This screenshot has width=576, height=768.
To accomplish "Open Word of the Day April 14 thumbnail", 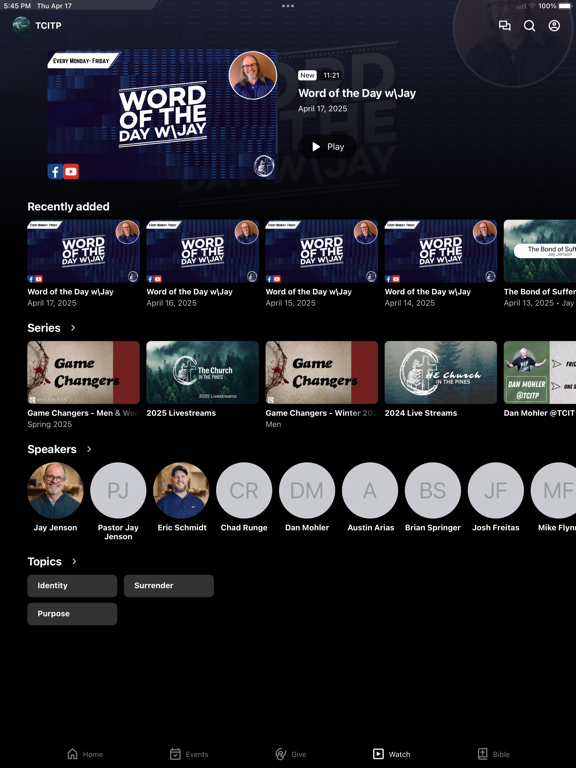I will pyautogui.click(x=440, y=251).
